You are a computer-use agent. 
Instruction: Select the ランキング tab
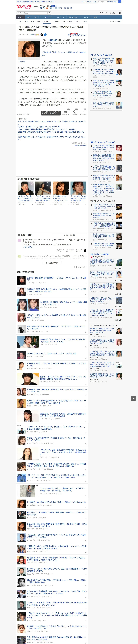[86, 17]
